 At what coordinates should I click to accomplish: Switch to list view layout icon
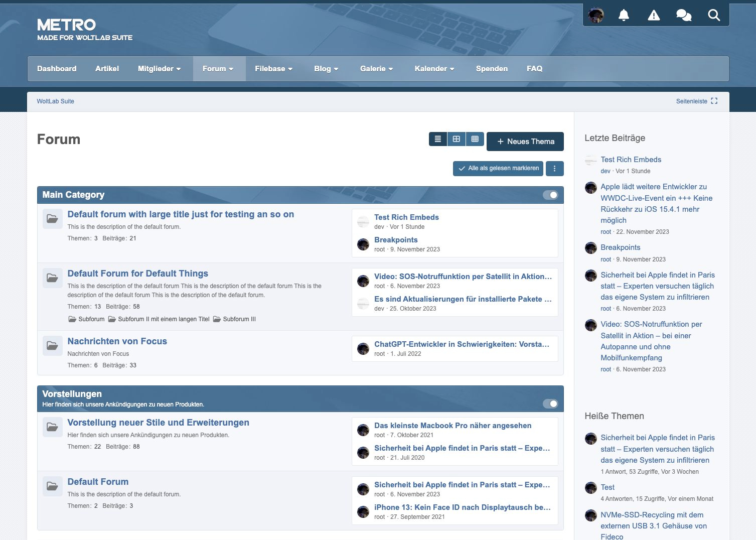pyautogui.click(x=438, y=139)
